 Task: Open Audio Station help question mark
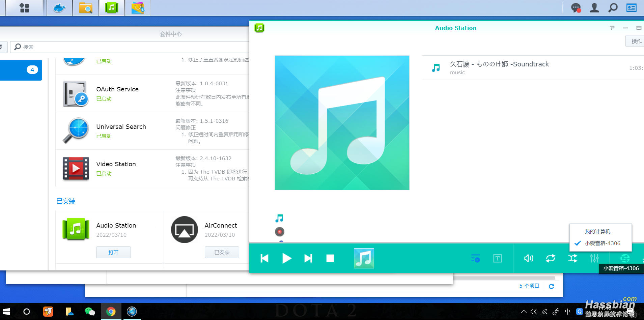[x=612, y=28]
